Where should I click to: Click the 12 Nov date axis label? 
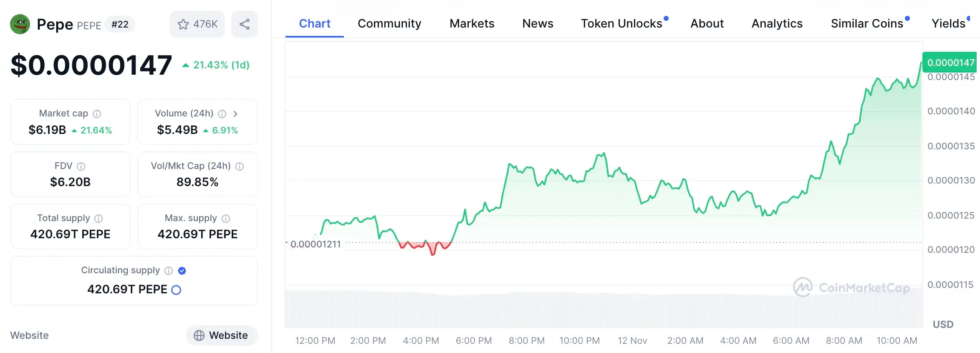pyautogui.click(x=632, y=341)
